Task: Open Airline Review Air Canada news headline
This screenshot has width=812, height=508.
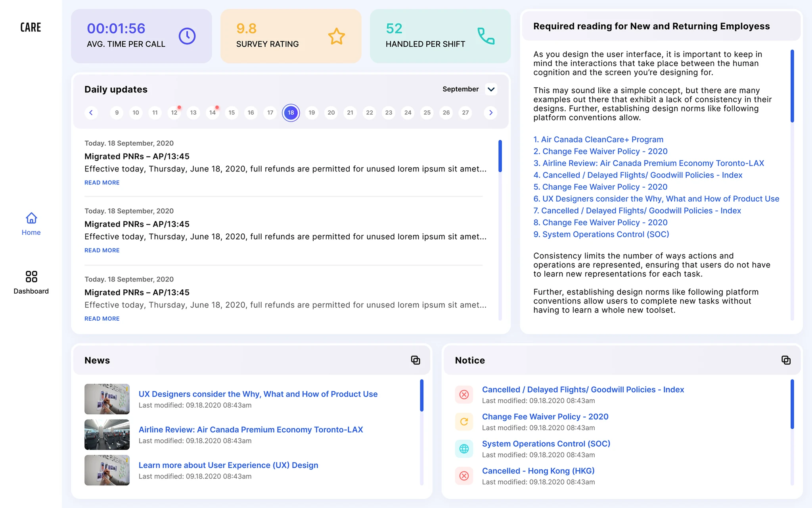Action: tap(251, 429)
